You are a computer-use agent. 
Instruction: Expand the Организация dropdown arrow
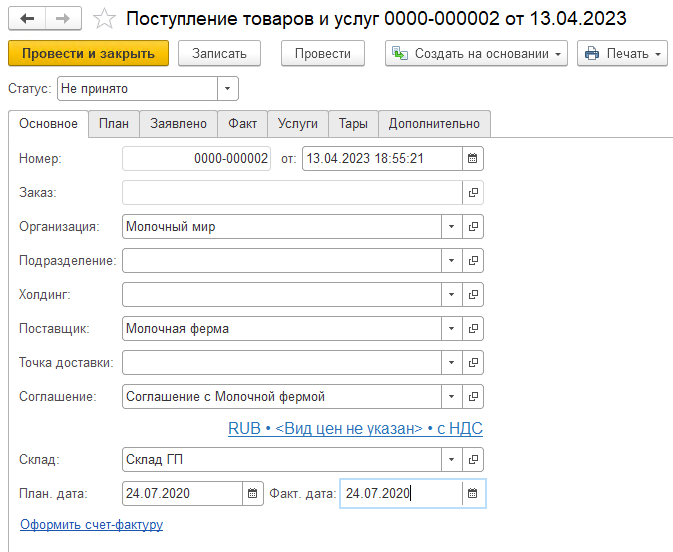tap(451, 226)
